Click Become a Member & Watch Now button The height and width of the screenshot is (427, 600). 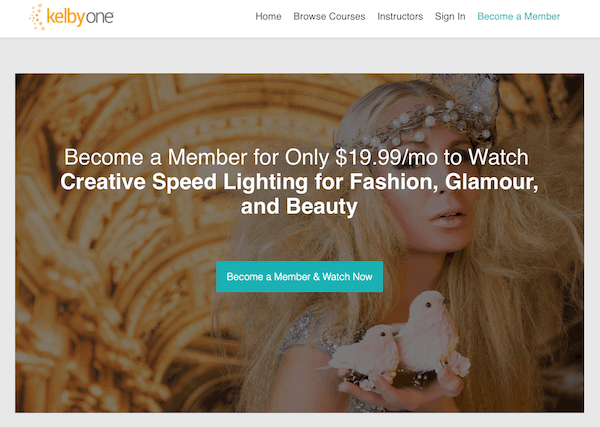pos(299,277)
